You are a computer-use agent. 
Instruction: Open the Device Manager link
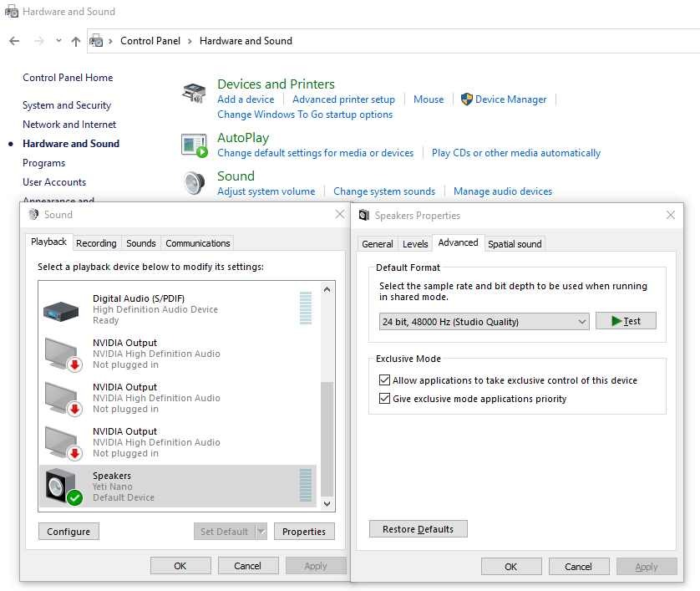[x=510, y=99]
